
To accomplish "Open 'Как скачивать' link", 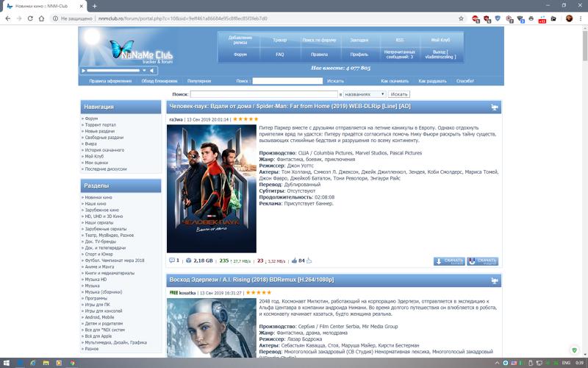I will pyautogui.click(x=395, y=81).
